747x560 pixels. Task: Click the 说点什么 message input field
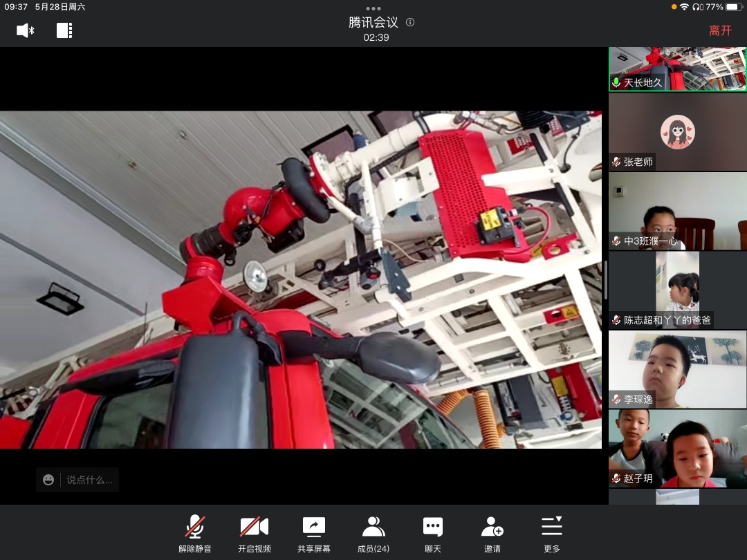[89, 480]
